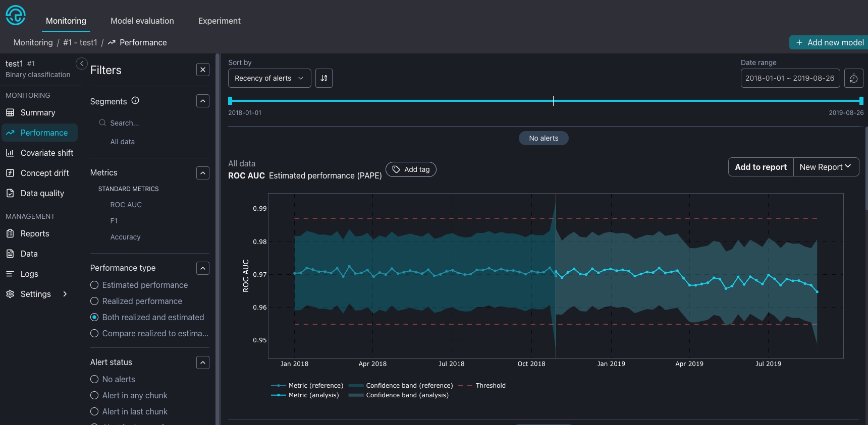Click the Segments info icon
This screenshot has height=425, width=868.
(135, 101)
